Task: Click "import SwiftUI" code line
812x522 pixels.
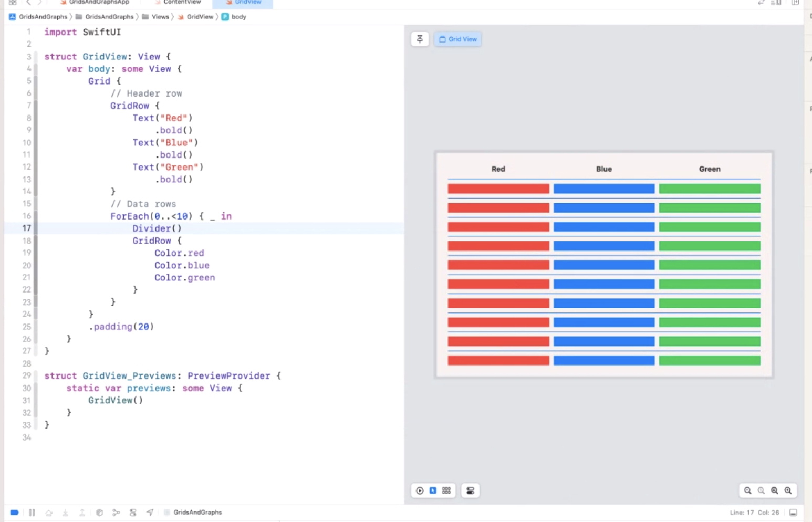Action: pyautogui.click(x=82, y=32)
